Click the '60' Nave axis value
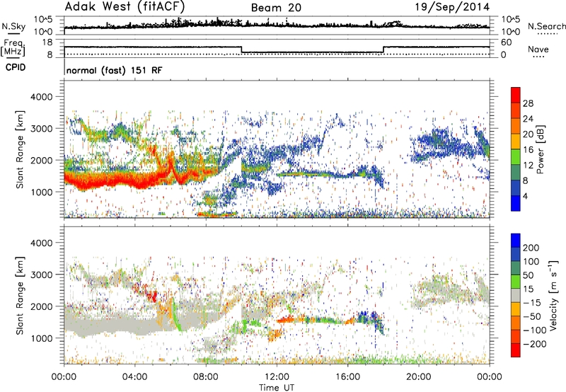 coord(507,42)
